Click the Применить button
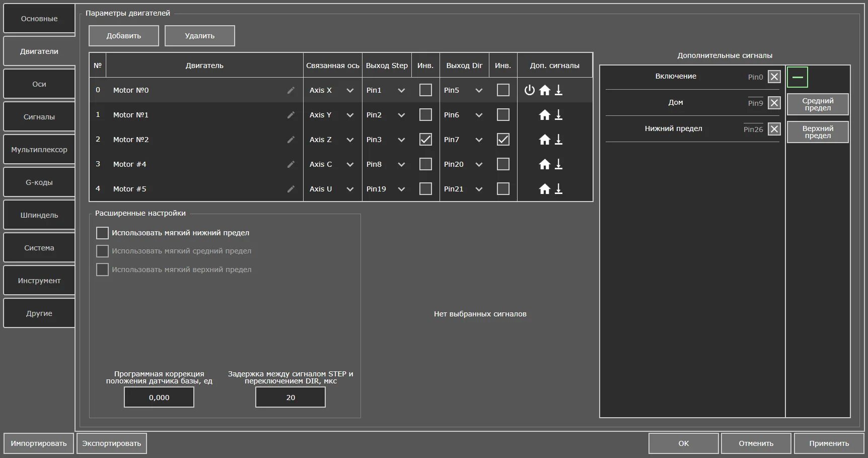This screenshot has height=458, width=868. click(x=829, y=443)
